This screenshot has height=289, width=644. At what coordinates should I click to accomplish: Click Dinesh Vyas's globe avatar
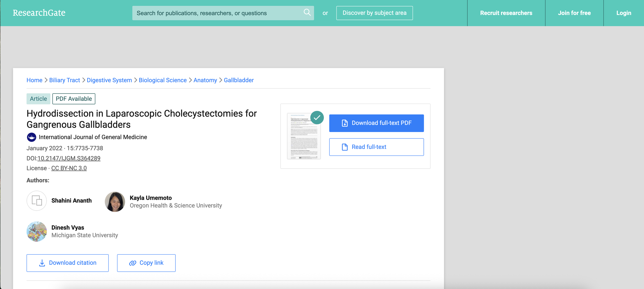37,231
